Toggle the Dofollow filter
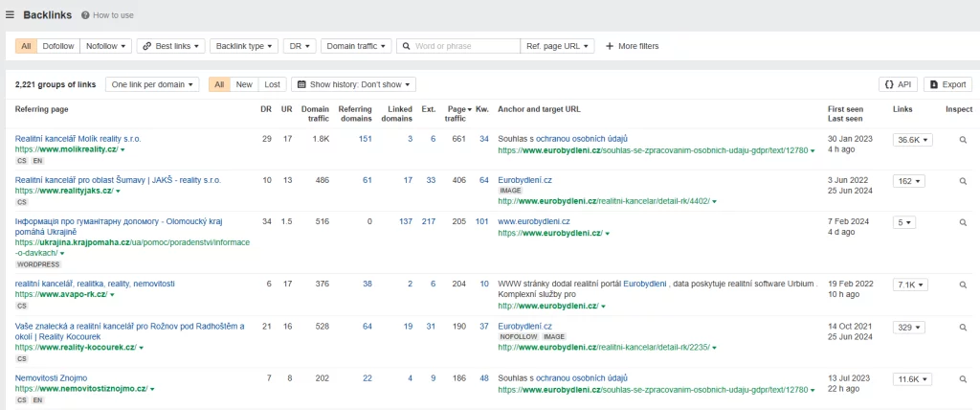The width and height of the screenshot is (980, 410). (58, 46)
